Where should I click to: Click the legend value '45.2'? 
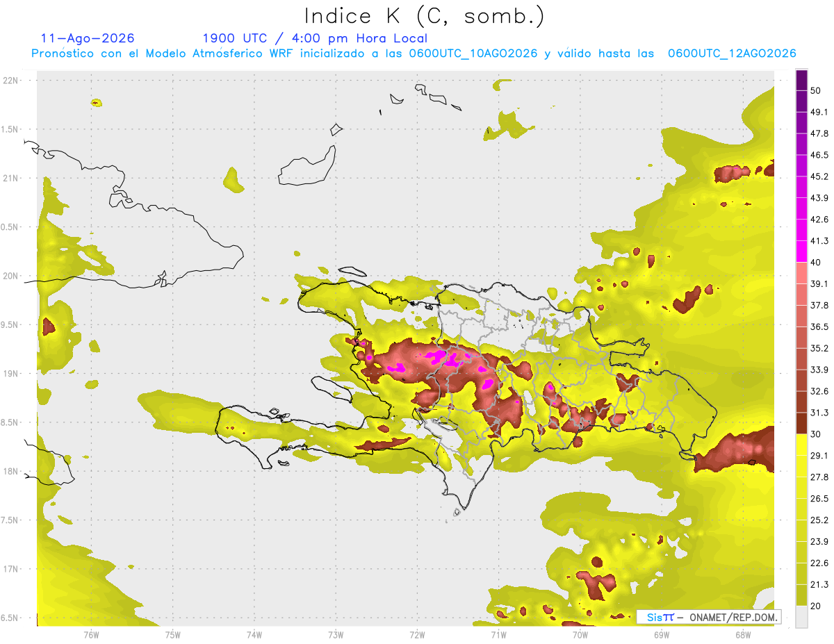tap(819, 176)
